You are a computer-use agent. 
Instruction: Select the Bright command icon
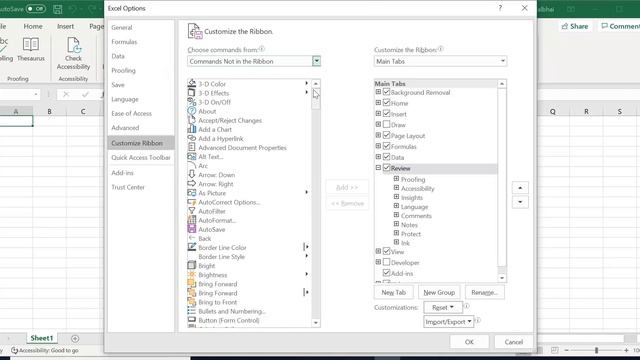191,265
